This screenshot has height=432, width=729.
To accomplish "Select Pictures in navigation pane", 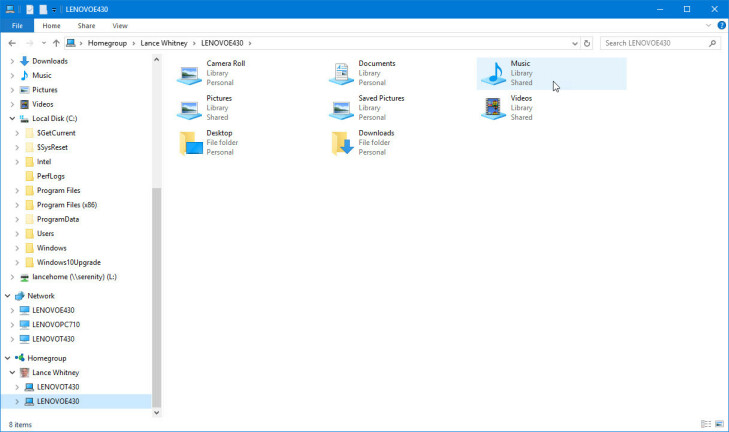I will [x=45, y=90].
